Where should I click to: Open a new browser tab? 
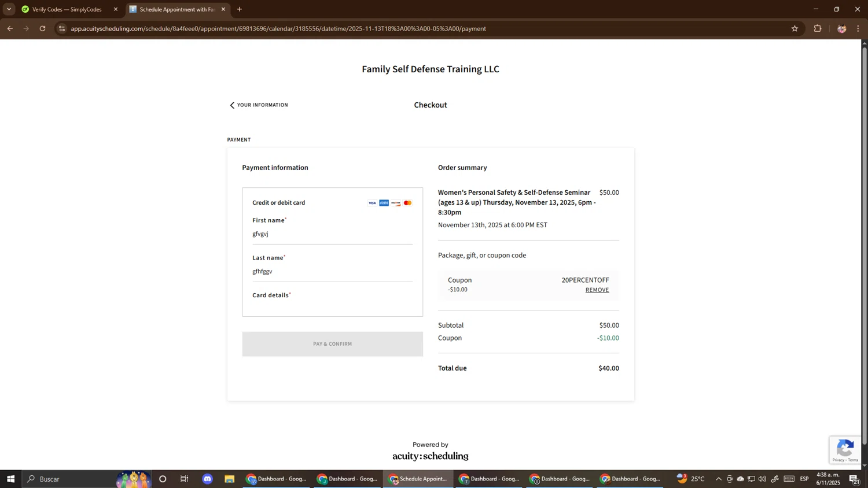tap(240, 9)
